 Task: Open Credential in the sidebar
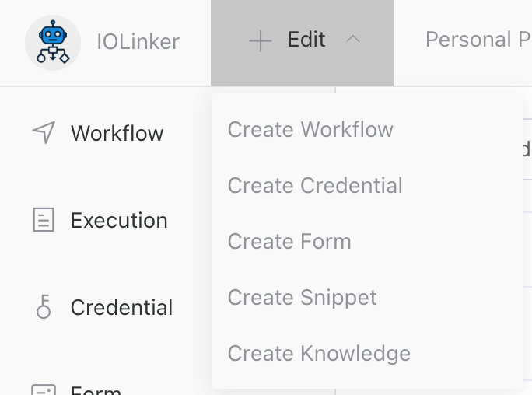coord(121,307)
